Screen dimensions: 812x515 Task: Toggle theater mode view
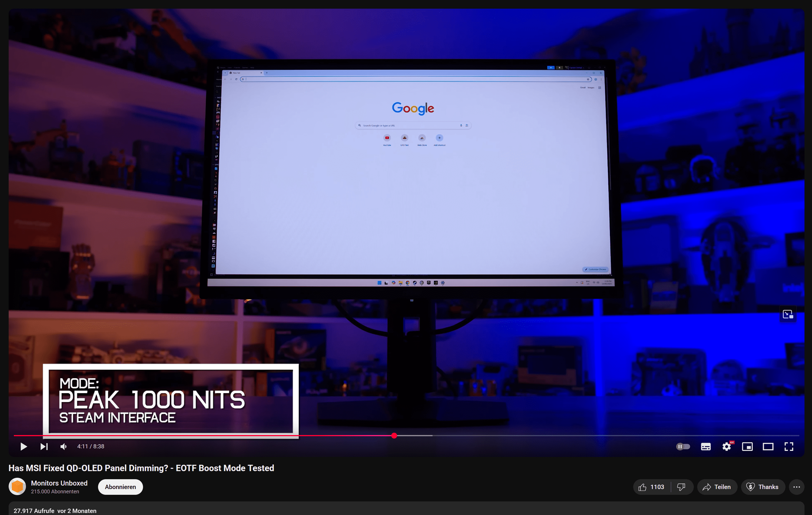(x=768, y=447)
